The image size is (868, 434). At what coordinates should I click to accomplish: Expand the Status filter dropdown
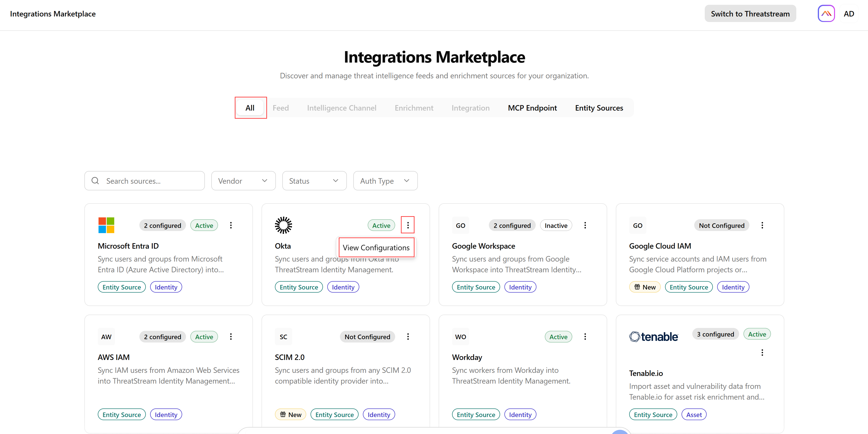tap(314, 181)
